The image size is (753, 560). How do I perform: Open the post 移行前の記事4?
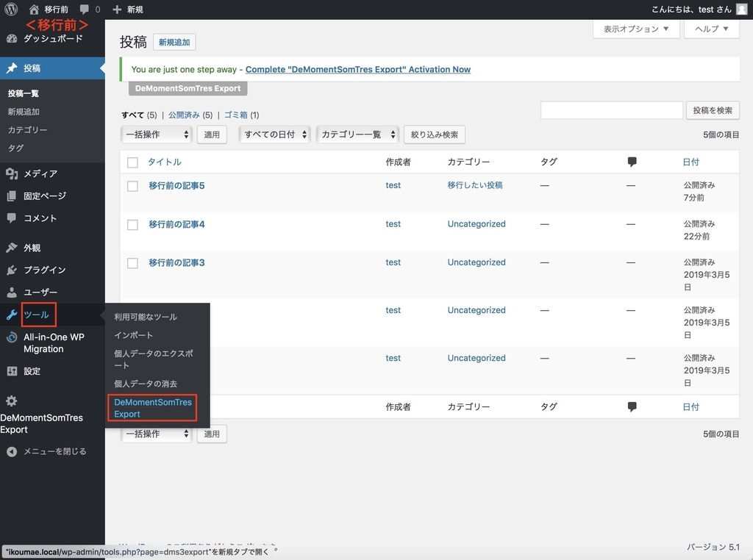click(x=176, y=224)
